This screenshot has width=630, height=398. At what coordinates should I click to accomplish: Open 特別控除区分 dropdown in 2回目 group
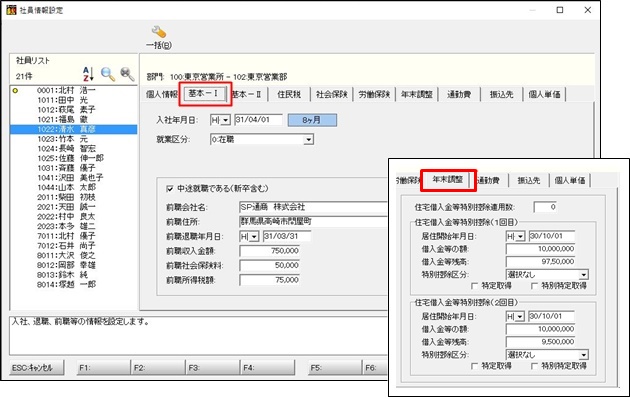(583, 355)
